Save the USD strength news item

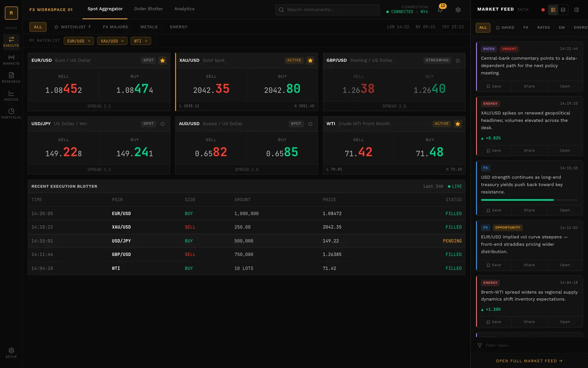click(494, 210)
